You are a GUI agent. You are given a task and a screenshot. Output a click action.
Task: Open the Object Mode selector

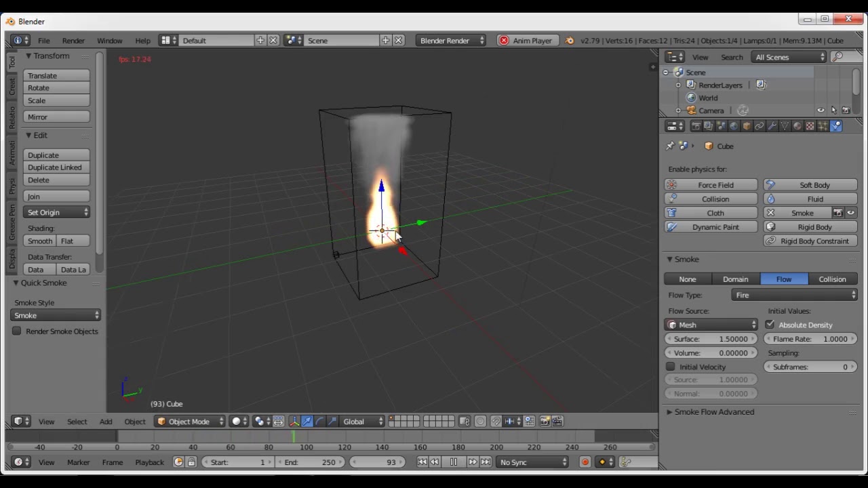click(x=190, y=422)
